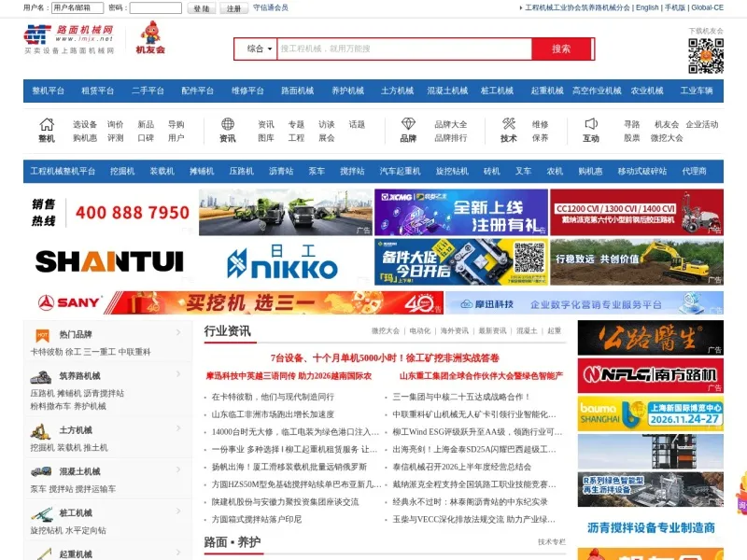
Task: Select 移动式破碎站 in secondary nav bar
Action: pyautogui.click(x=642, y=172)
